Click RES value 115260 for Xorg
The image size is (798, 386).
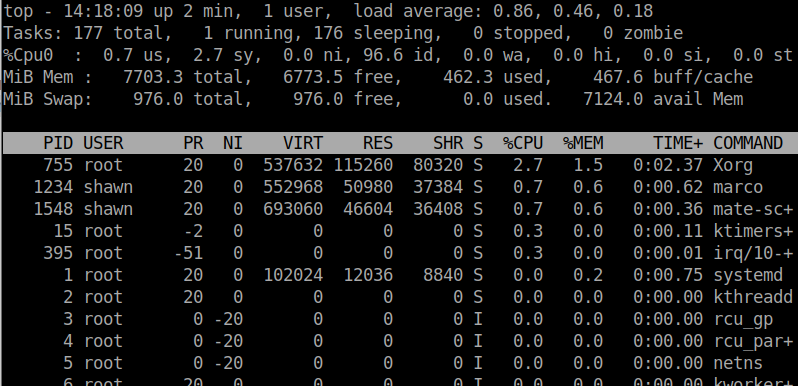[x=363, y=165]
